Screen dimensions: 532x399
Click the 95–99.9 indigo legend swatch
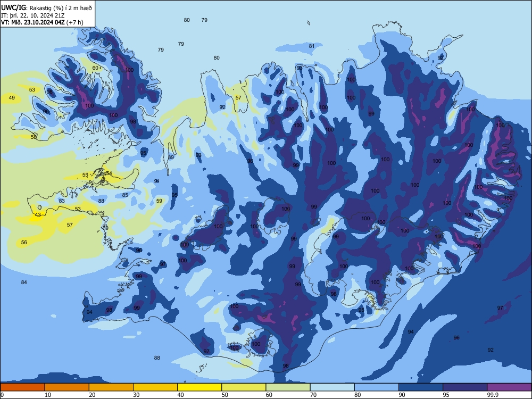click(465, 387)
